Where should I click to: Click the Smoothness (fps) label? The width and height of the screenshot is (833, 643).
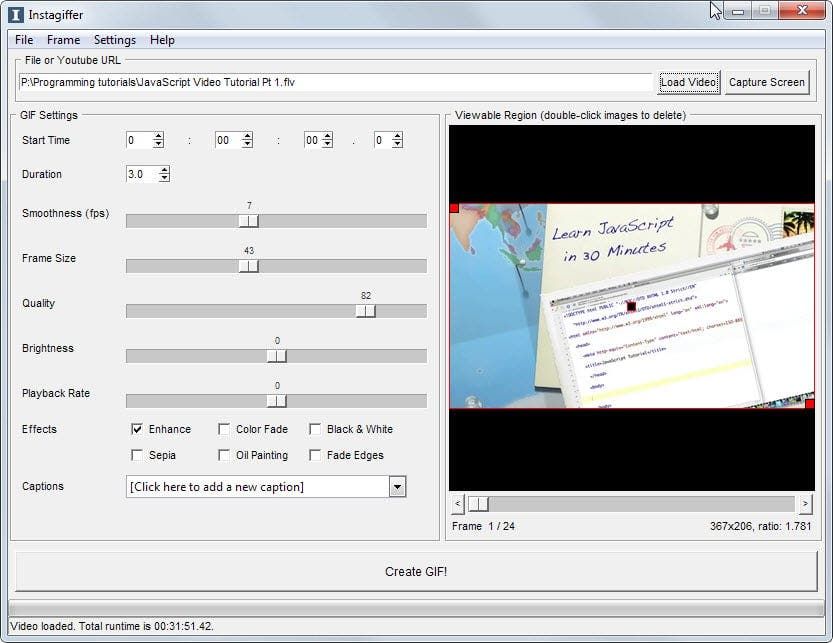pyautogui.click(x=65, y=213)
